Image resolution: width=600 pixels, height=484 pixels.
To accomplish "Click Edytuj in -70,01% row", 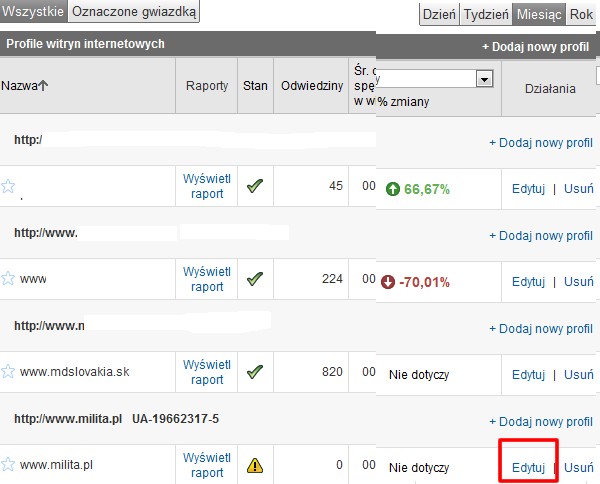I will point(528,282).
